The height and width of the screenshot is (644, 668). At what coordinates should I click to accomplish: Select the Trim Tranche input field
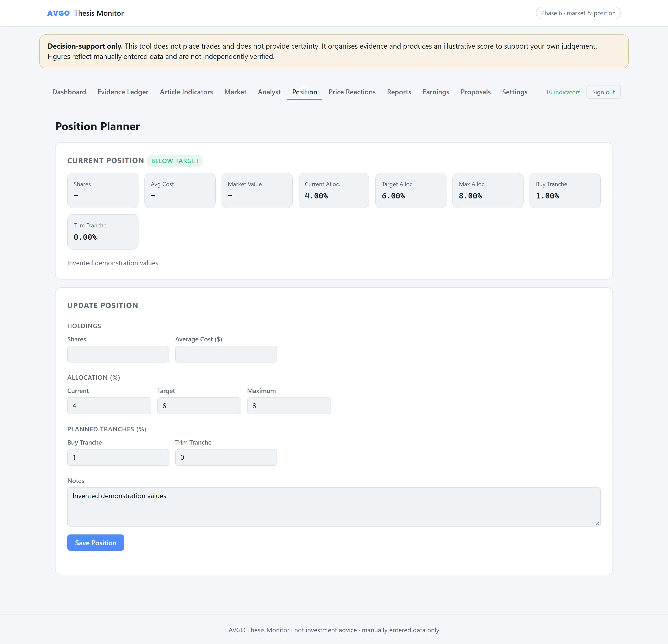coord(226,457)
